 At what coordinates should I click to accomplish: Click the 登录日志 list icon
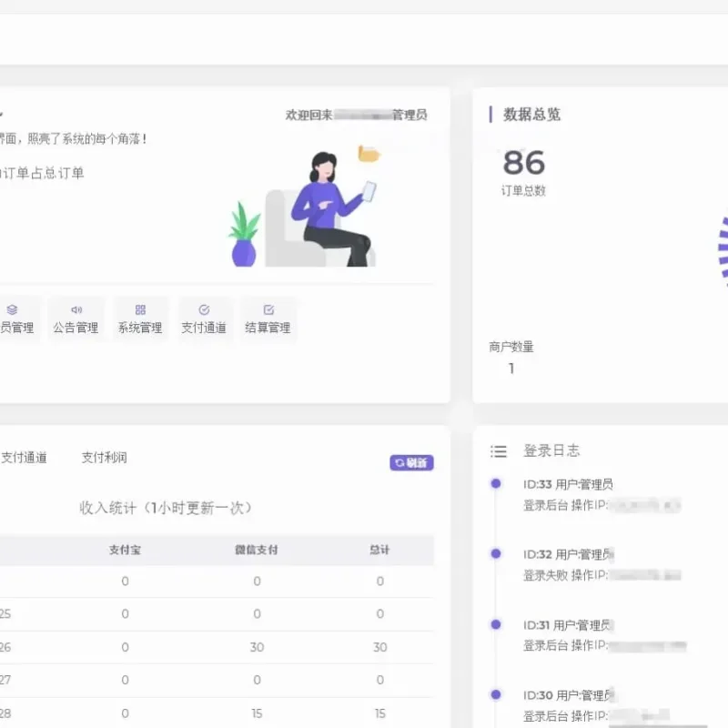point(498,451)
